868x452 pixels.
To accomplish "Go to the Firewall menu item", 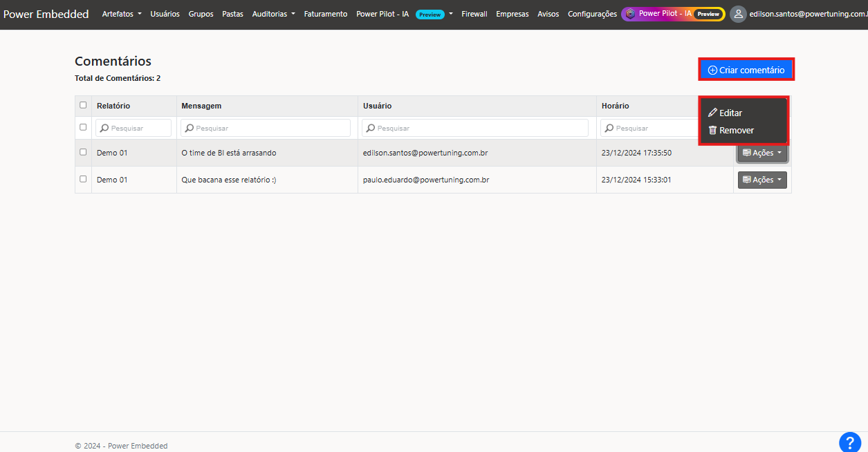I will (474, 14).
